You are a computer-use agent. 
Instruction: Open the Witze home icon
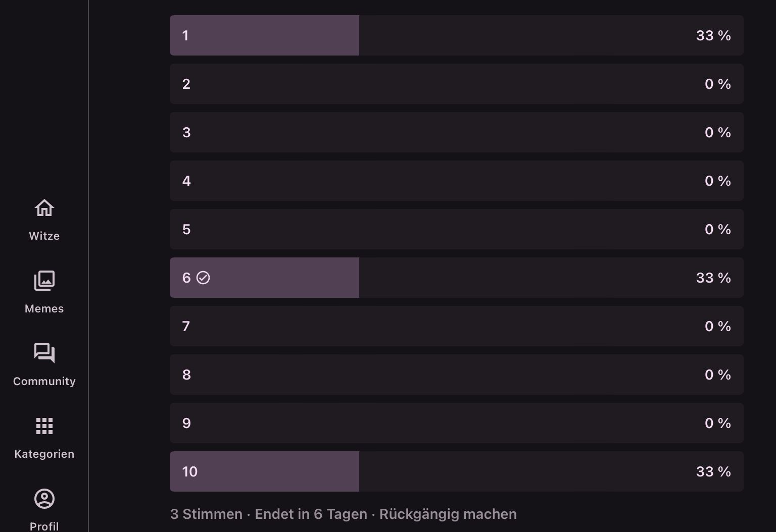[x=44, y=208]
